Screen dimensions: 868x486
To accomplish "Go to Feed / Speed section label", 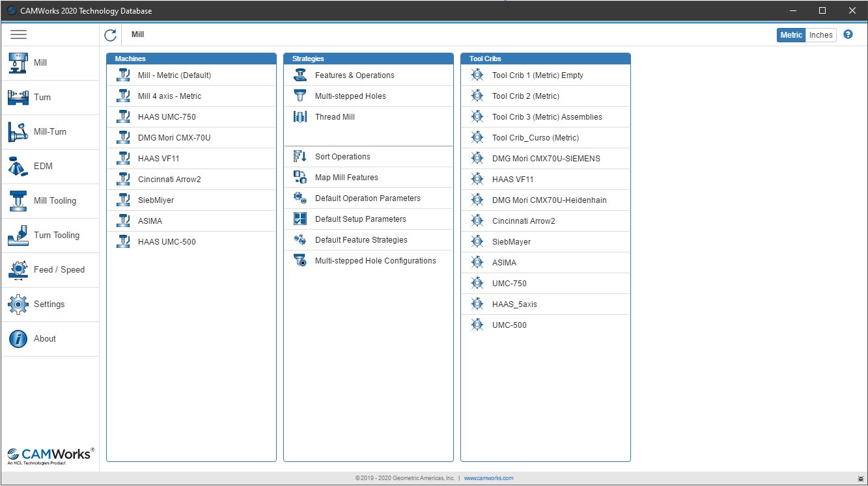I will 59,270.
